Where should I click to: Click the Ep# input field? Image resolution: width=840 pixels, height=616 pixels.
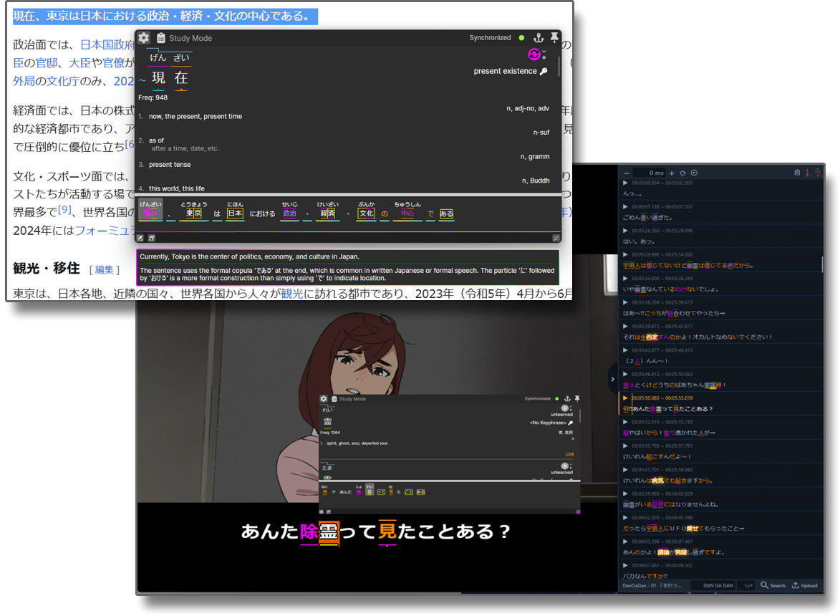[749, 586]
